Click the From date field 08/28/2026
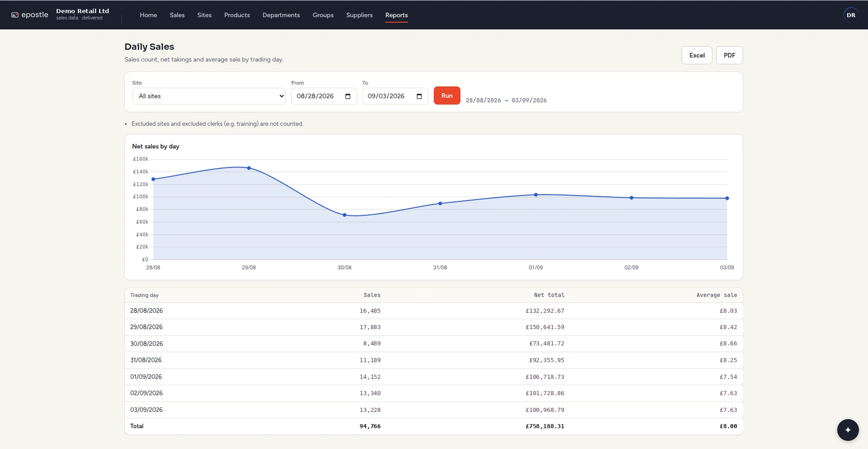Image resolution: width=868 pixels, height=449 pixels. (324, 96)
